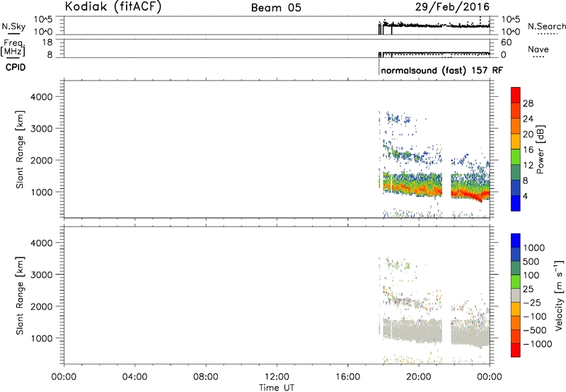This screenshot has height=392, width=566.
Task: Click the 'Time UT' axis label
Action: tap(277, 388)
